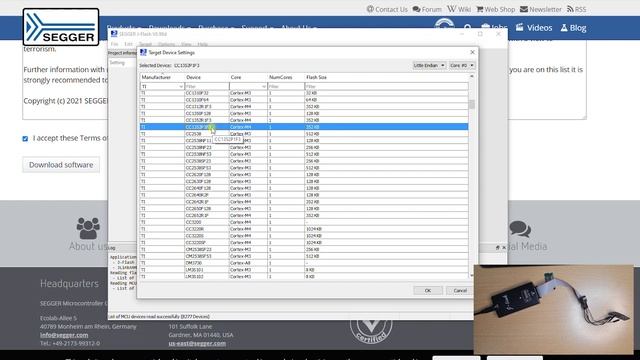The image size is (640, 360).
Task: Select the highlighted CC1352P1F3 device row
Action: click(304, 127)
